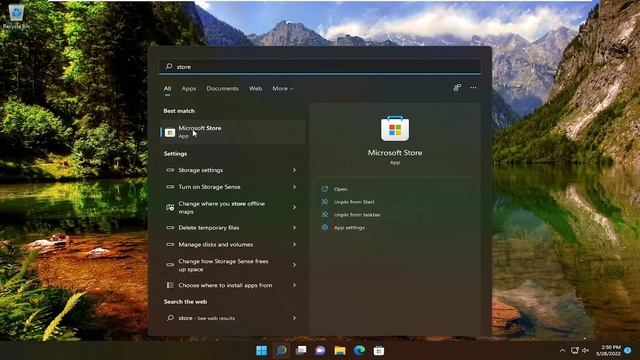Open File Explorer from the taskbar
Screen dimensions: 640x360
pyautogui.click(x=340, y=351)
